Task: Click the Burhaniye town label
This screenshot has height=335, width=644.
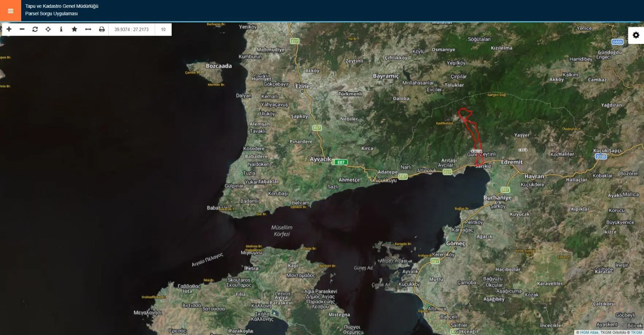Action: [x=498, y=197]
